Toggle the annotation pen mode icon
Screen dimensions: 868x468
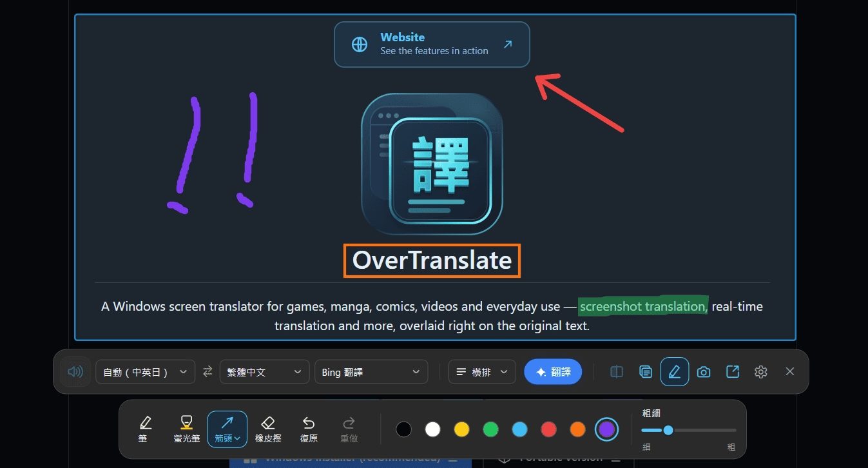tap(674, 372)
